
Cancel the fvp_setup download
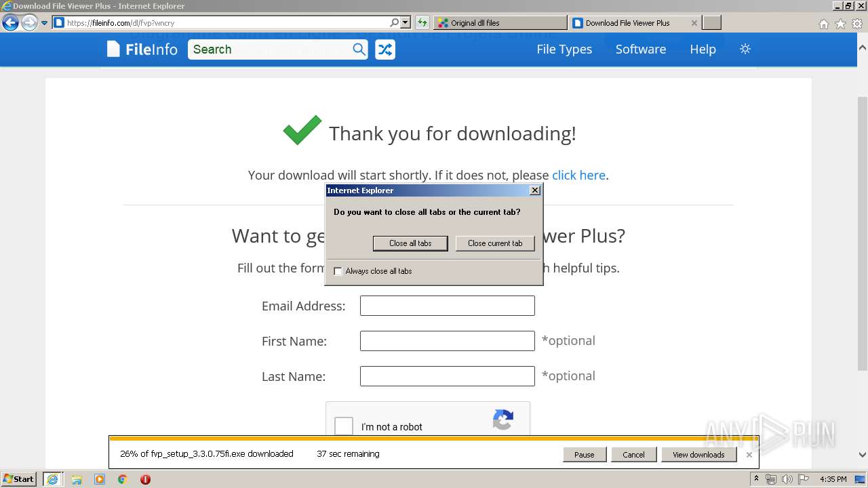633,455
